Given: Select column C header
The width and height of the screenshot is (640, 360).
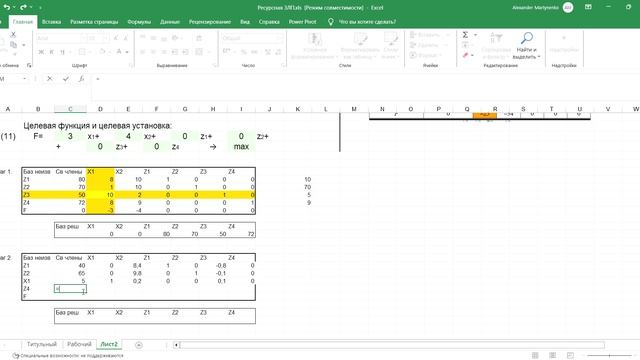Looking at the screenshot, I should point(70,109).
